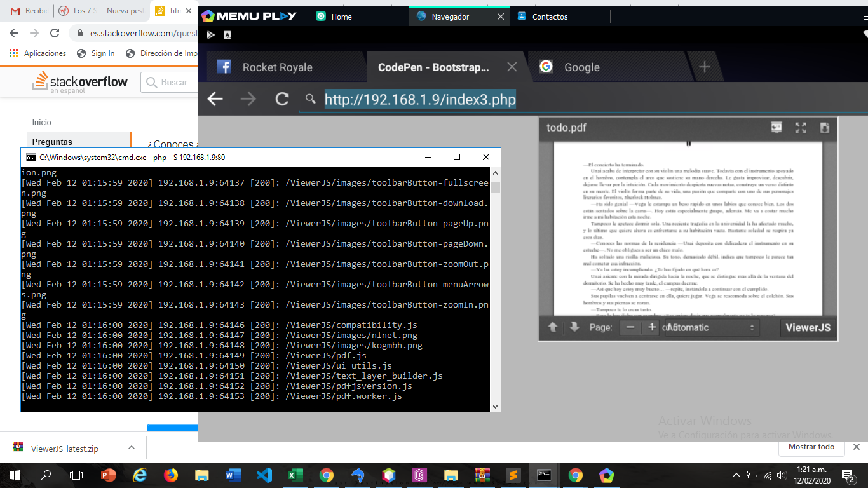Close the Navegador tab in MEmu
The width and height of the screenshot is (868, 488).
pyautogui.click(x=501, y=17)
